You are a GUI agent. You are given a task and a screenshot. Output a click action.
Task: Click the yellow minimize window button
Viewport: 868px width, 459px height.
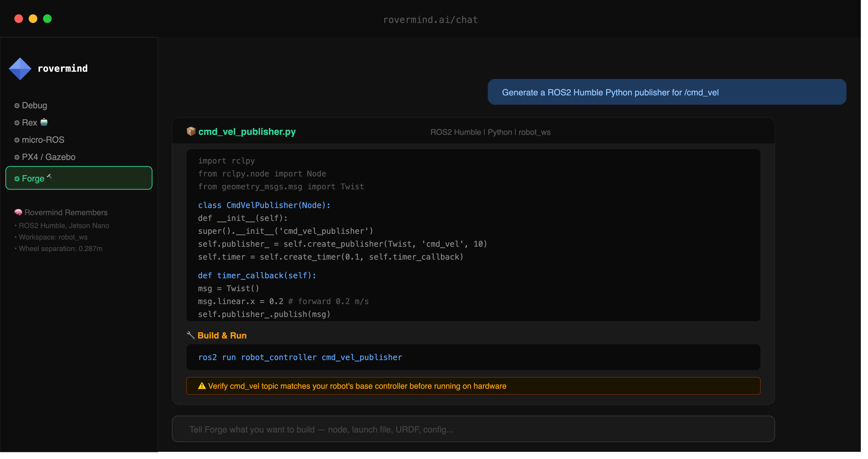33,19
